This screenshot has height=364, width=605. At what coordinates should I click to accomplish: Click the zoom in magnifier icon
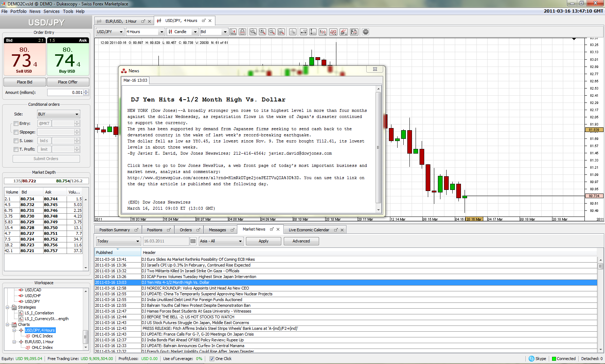tap(263, 32)
